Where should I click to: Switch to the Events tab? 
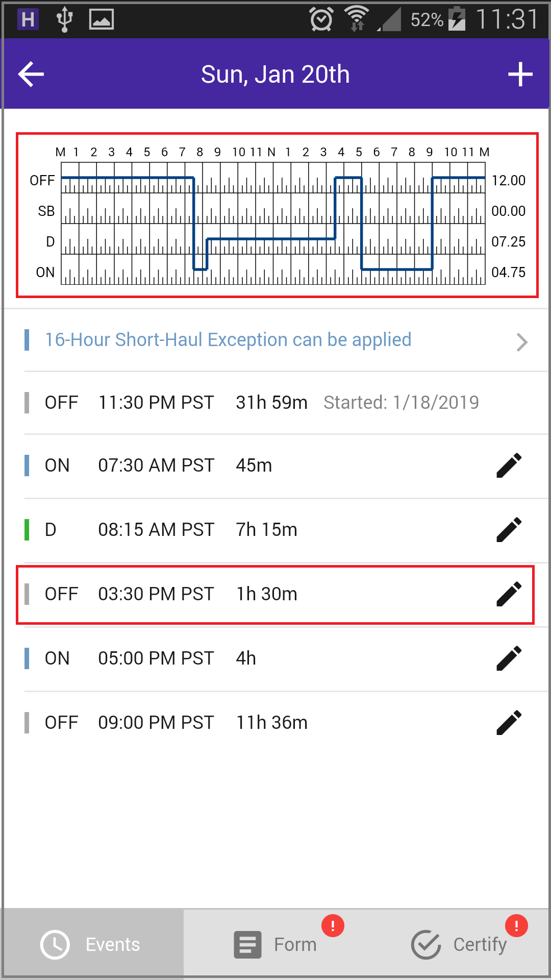[x=92, y=944]
